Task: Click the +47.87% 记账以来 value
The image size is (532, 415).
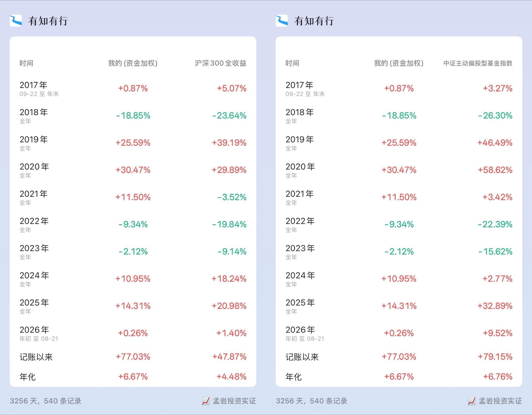Action: (x=229, y=357)
